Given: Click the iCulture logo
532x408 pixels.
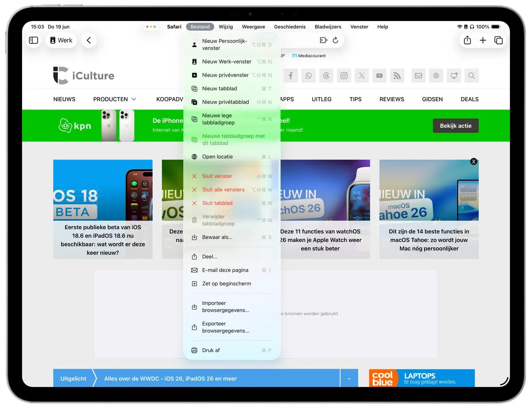Looking at the screenshot, I should (84, 76).
